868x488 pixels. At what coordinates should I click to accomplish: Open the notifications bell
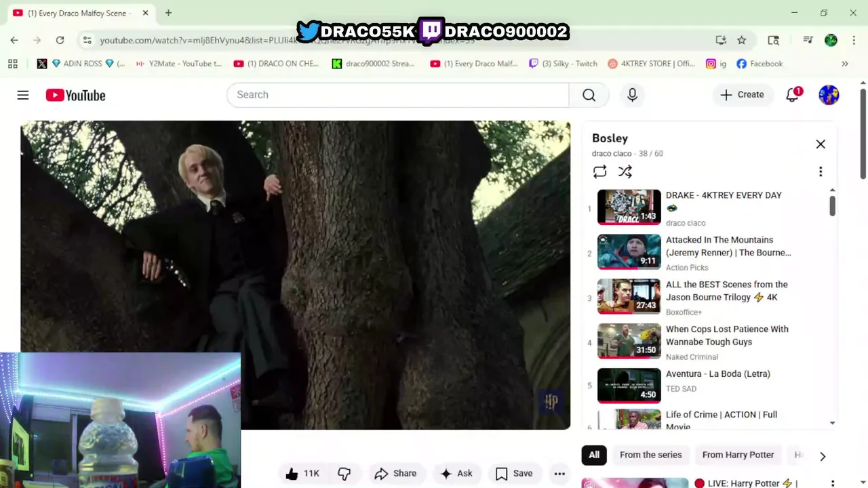click(x=792, y=95)
